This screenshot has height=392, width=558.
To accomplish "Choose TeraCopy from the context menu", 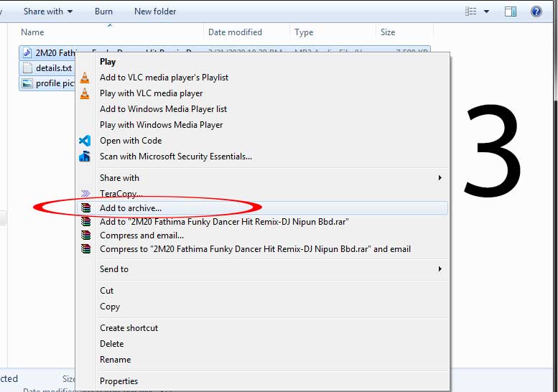I will pyautogui.click(x=121, y=194).
